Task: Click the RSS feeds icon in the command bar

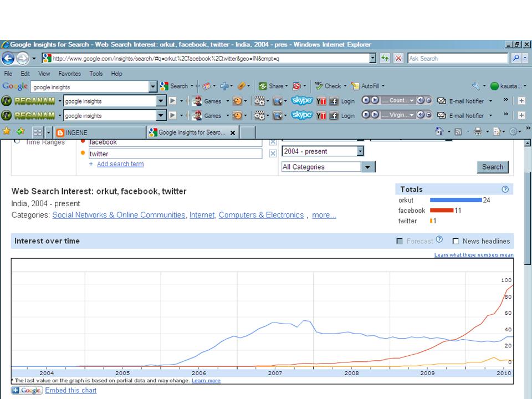Action: click(458, 132)
